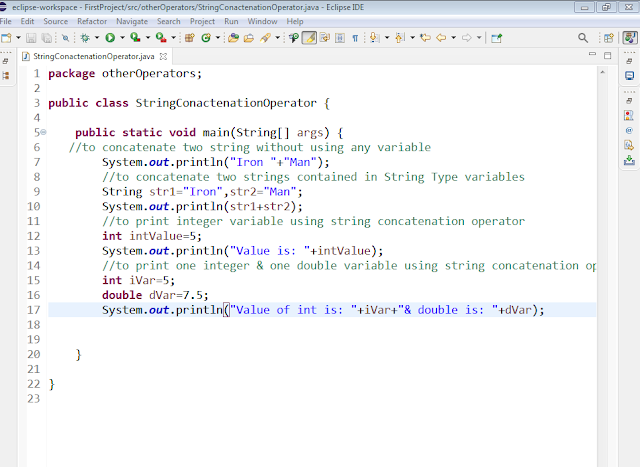Image resolution: width=640 pixels, height=467 pixels.
Task: Open dropdown next to Debug icon
Action: coord(97,38)
